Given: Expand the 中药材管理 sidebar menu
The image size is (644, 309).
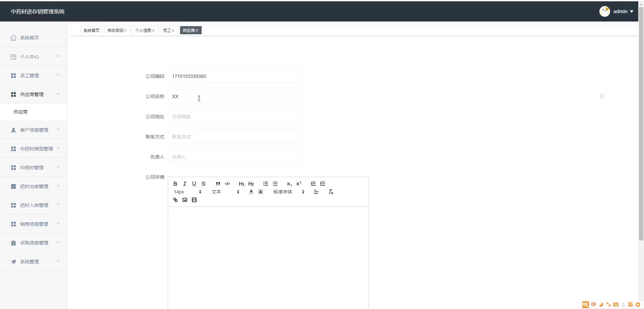Looking at the screenshot, I should point(34,167).
